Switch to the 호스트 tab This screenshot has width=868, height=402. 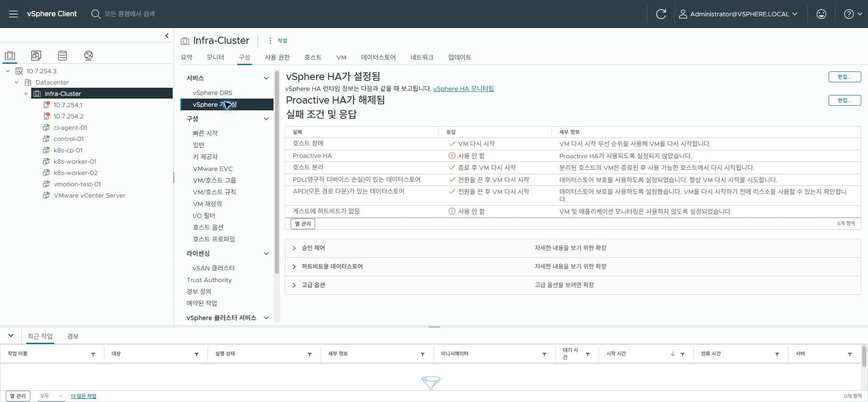coord(313,57)
